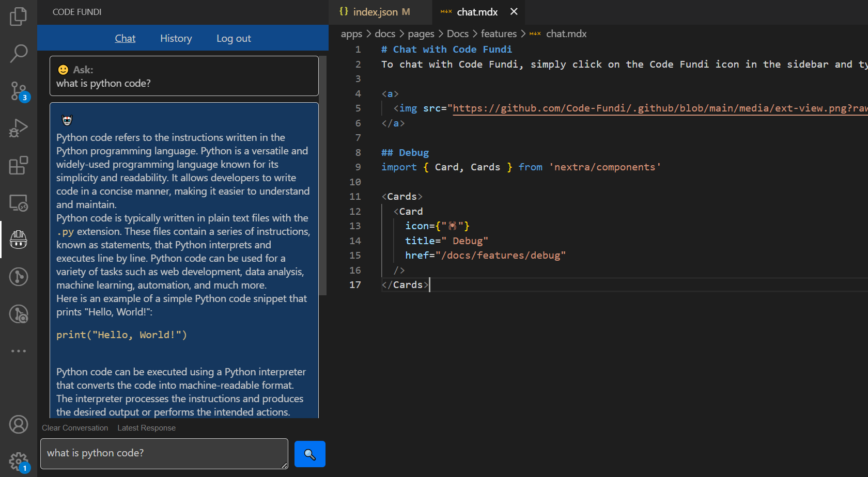Click the print("Hello, World!") code snippet
Image resolution: width=868 pixels, height=477 pixels.
tap(121, 335)
